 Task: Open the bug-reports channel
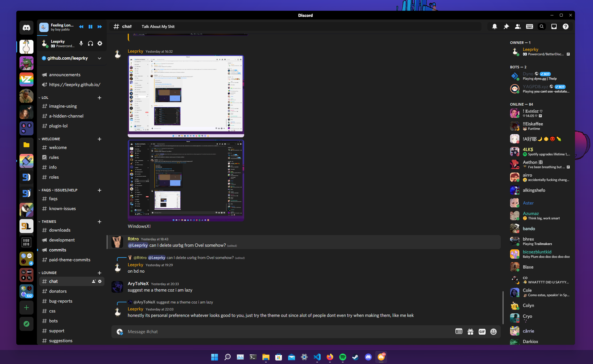(72, 301)
